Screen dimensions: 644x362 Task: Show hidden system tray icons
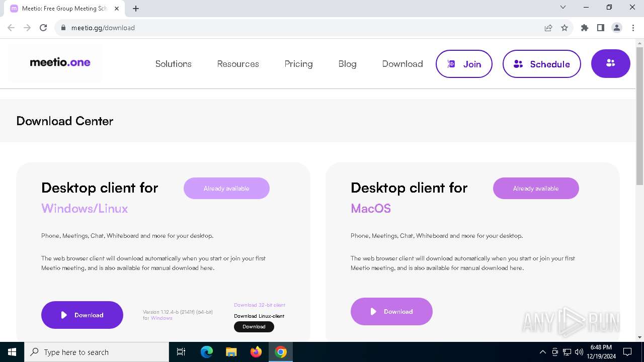coord(542,352)
